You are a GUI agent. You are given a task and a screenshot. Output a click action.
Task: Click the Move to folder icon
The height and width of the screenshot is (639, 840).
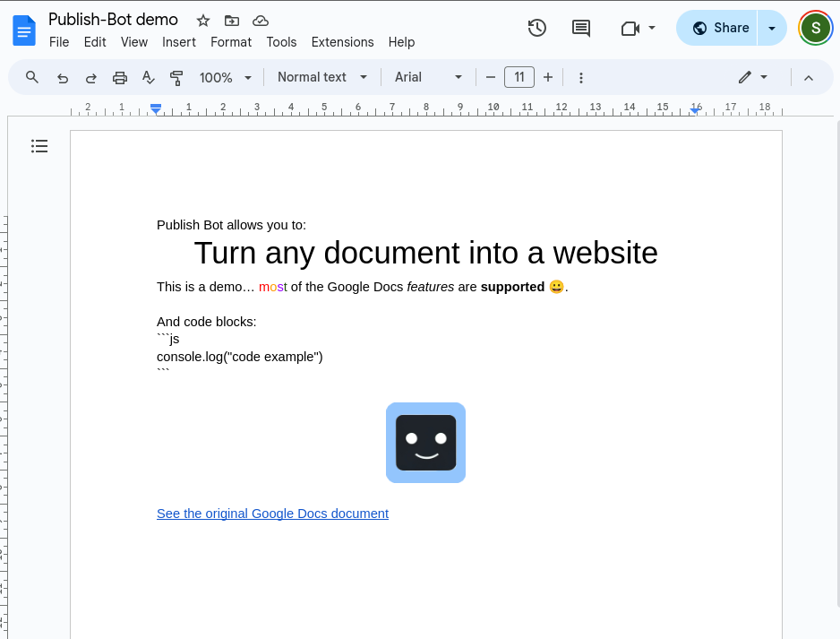231,21
